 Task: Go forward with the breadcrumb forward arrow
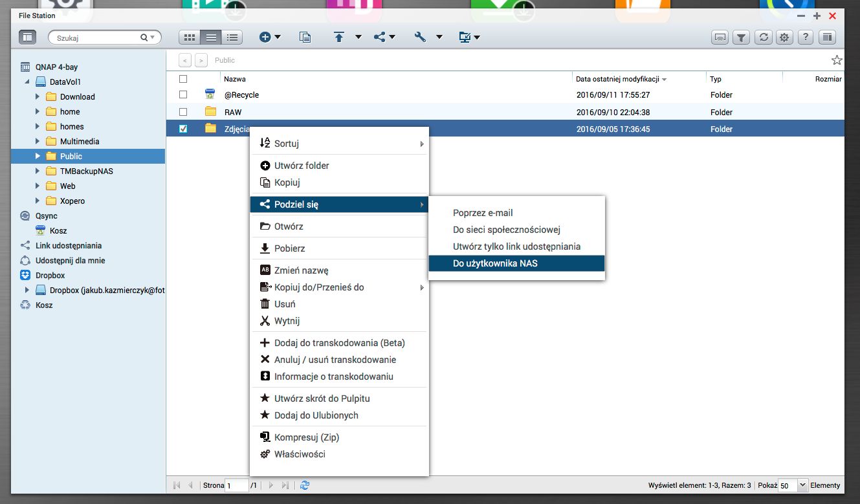tap(201, 60)
